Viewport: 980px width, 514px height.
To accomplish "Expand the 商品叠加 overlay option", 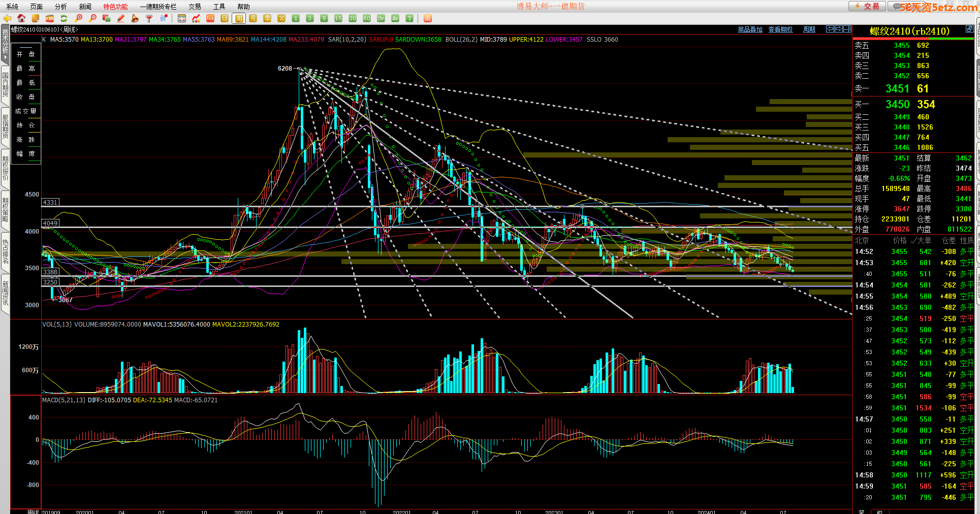I will pyautogui.click(x=750, y=29).
